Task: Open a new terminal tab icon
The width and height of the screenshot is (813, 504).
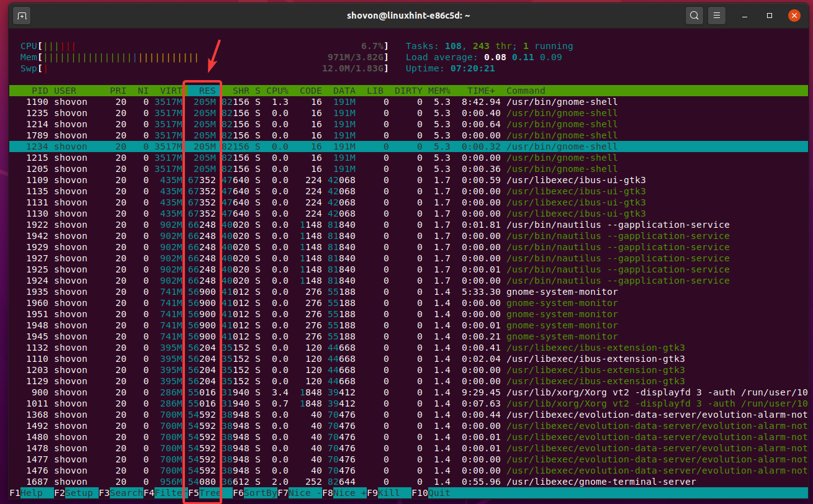Action: point(22,15)
